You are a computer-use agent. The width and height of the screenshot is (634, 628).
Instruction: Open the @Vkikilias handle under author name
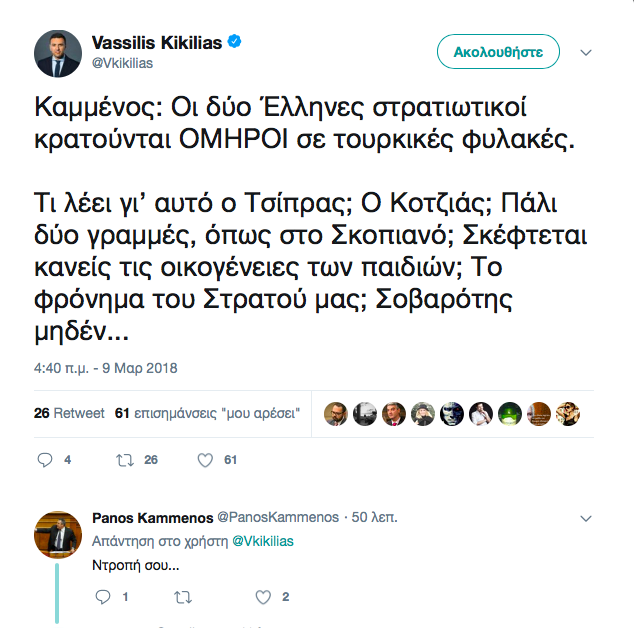pos(122,63)
